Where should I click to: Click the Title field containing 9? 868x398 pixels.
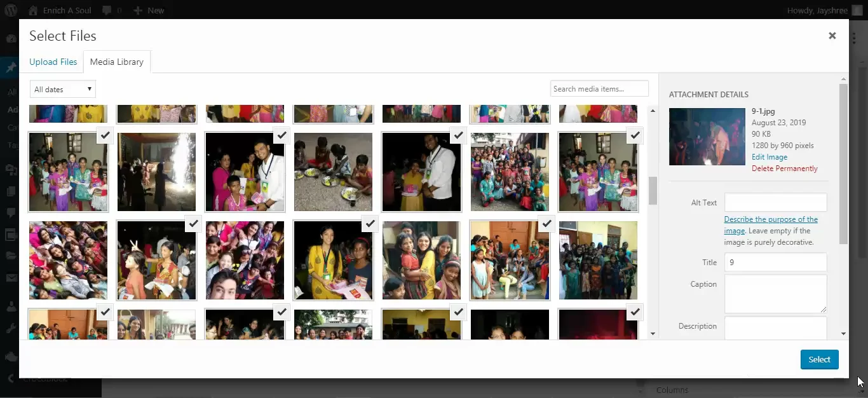tap(775, 262)
